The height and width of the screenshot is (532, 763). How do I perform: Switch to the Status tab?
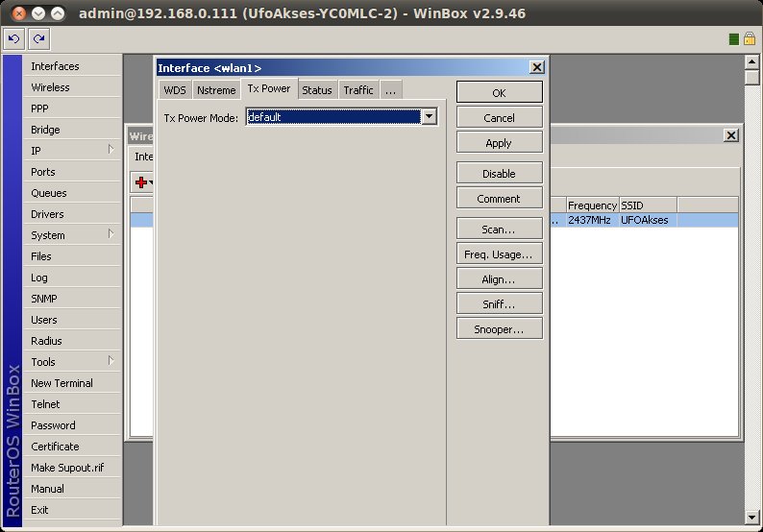click(317, 90)
